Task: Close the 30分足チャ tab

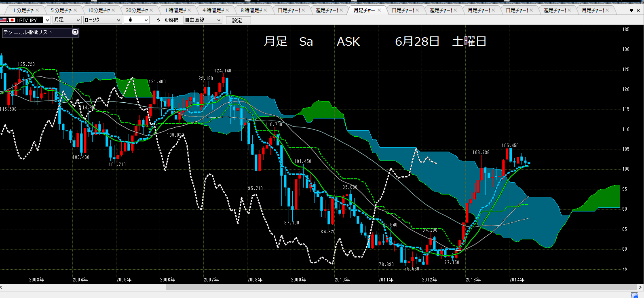Action: [151, 10]
